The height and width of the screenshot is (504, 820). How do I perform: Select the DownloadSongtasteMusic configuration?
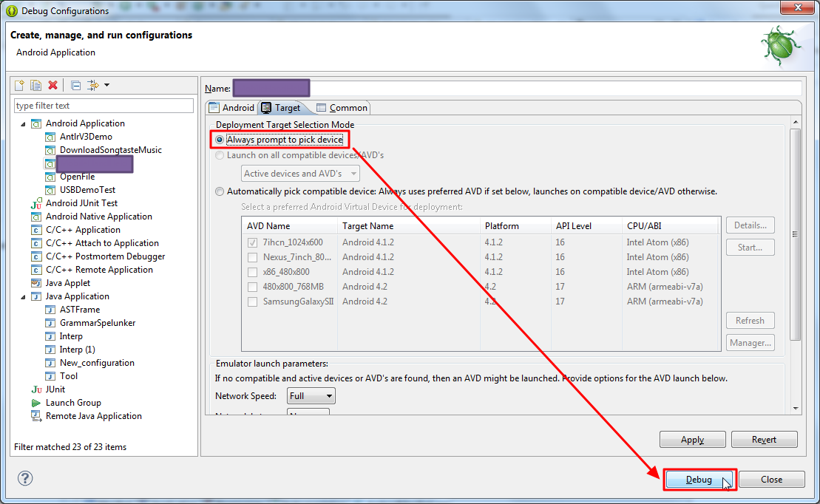click(x=110, y=150)
